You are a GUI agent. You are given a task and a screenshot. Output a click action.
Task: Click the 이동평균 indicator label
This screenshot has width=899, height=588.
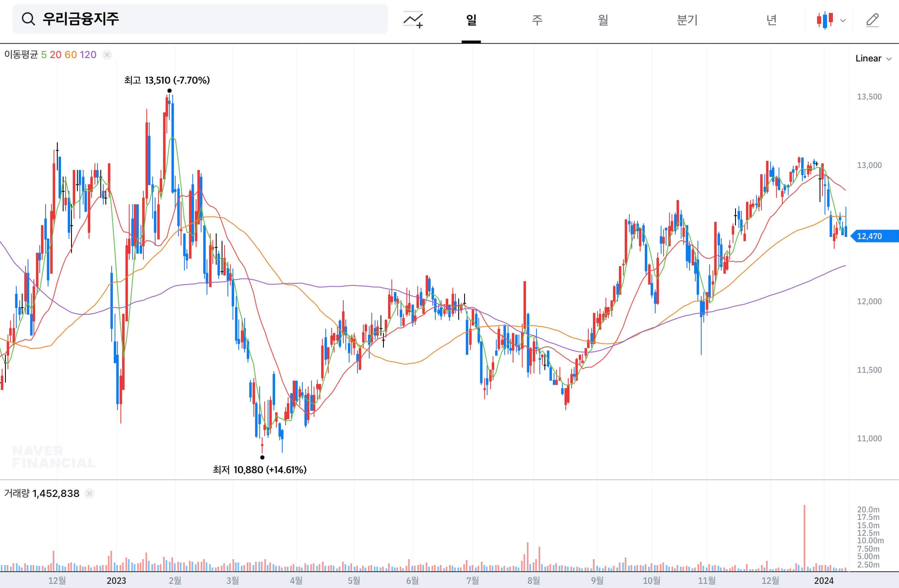pyautogui.click(x=21, y=55)
